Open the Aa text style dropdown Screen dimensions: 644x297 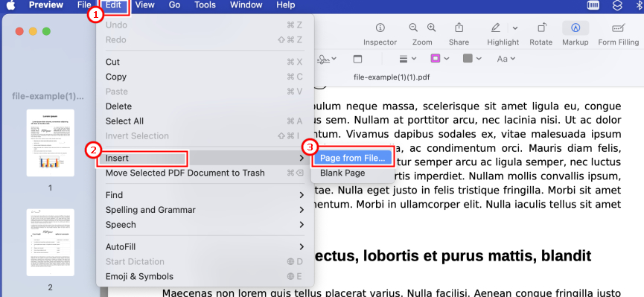pyautogui.click(x=506, y=59)
